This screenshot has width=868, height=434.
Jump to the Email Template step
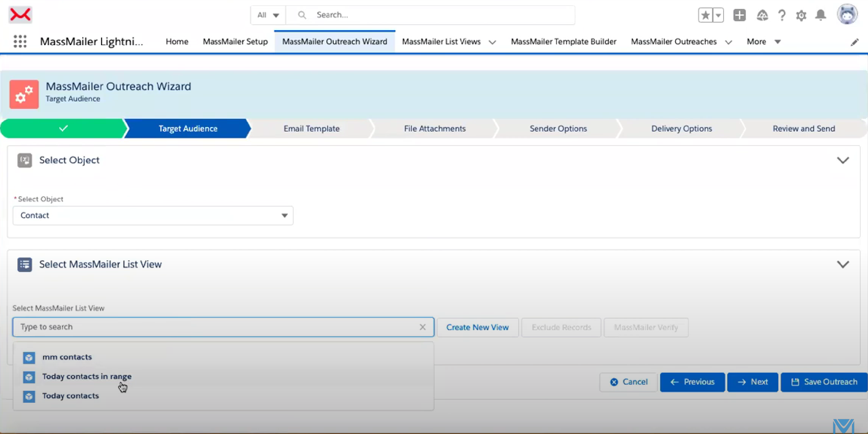[x=311, y=129]
